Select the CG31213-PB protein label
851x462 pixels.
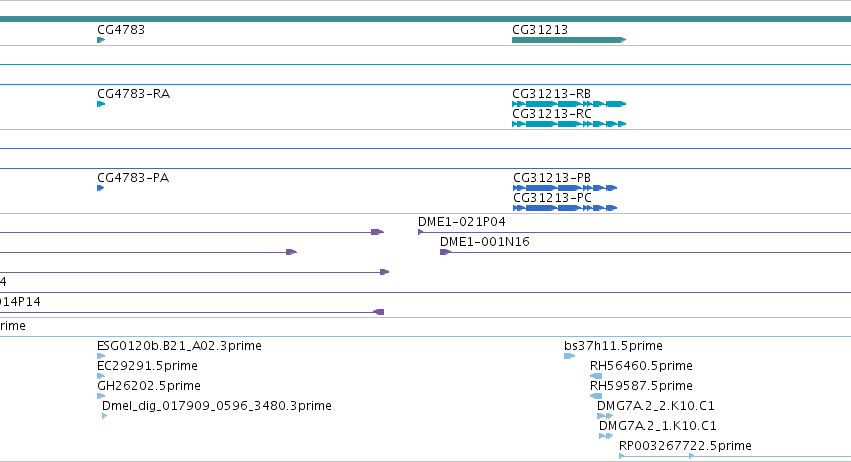click(x=552, y=178)
